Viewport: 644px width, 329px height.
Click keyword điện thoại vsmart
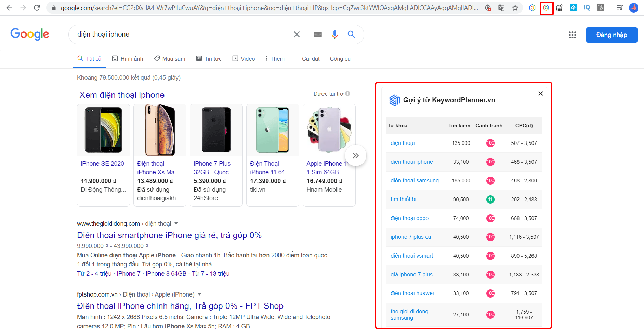pyautogui.click(x=412, y=256)
